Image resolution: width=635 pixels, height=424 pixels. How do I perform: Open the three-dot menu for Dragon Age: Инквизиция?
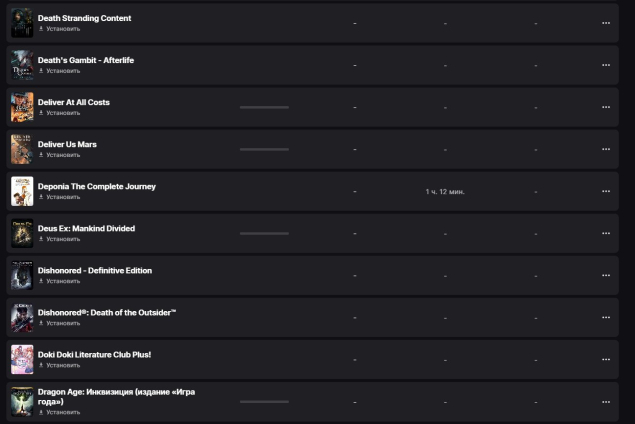[606, 402]
